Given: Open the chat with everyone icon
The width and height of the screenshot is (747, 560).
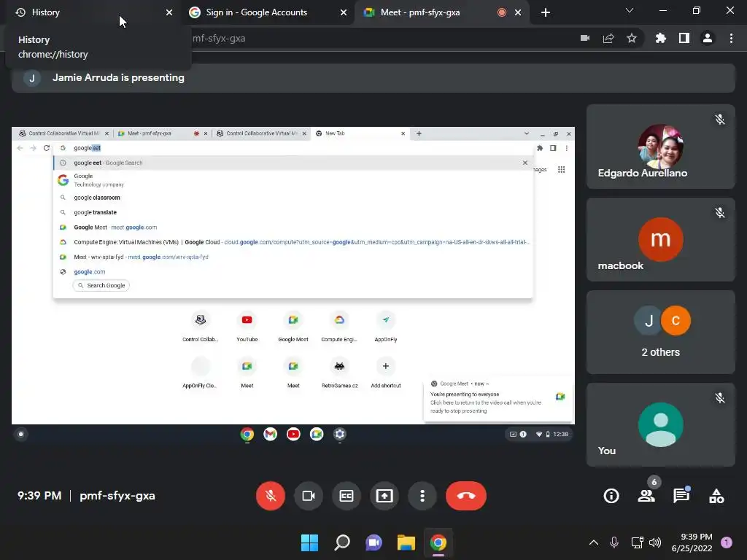Looking at the screenshot, I should pyautogui.click(x=681, y=496).
